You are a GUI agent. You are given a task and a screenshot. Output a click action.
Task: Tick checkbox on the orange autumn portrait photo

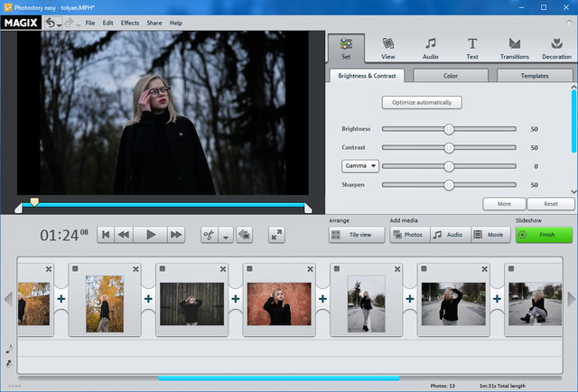[x=76, y=268]
